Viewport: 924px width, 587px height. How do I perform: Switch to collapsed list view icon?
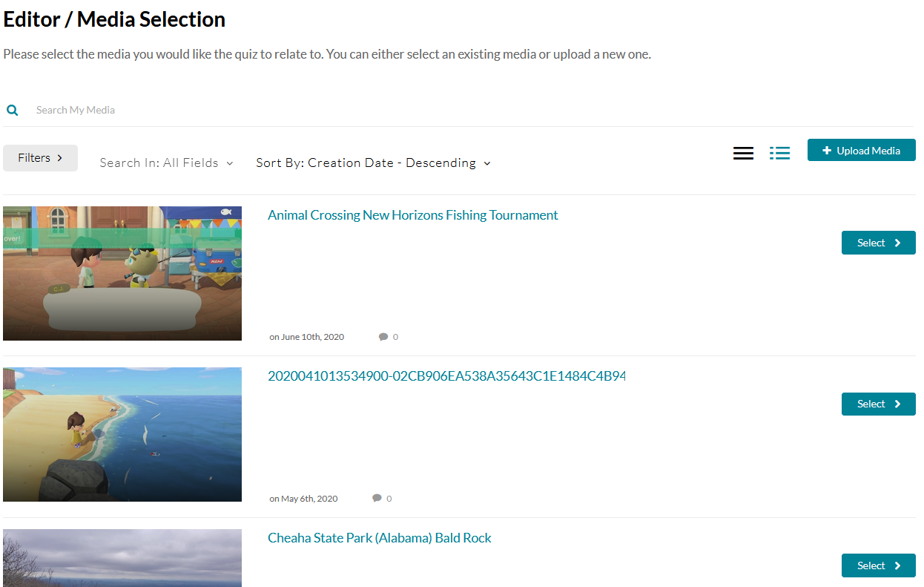[x=743, y=153]
